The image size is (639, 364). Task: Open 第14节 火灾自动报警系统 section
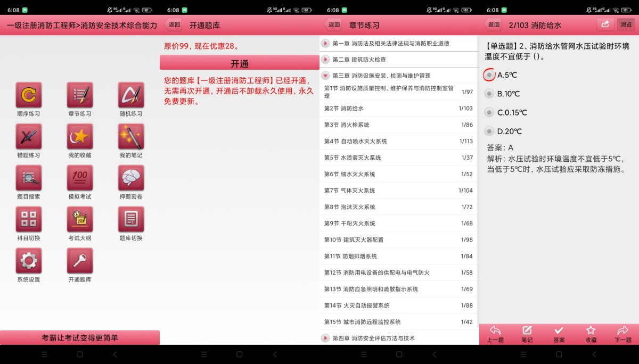pyautogui.click(x=399, y=306)
